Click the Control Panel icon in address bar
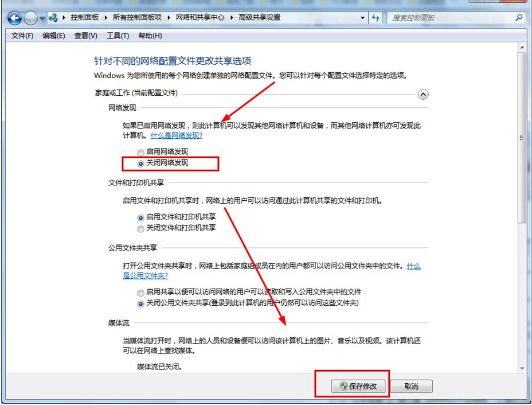The width and height of the screenshot is (532, 405). pyautogui.click(x=54, y=17)
